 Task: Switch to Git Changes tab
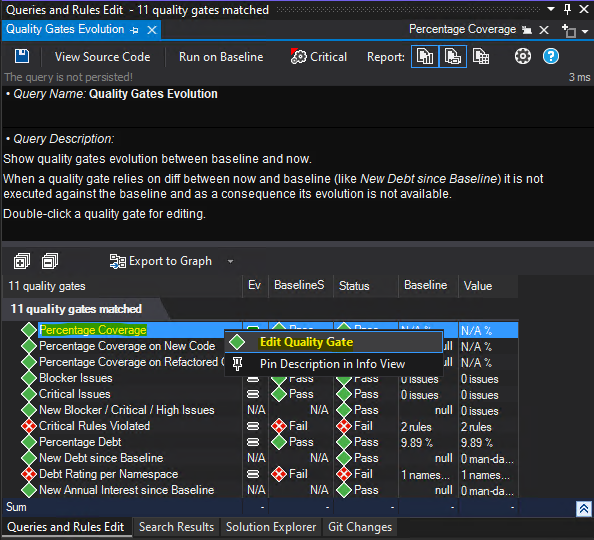(360, 527)
